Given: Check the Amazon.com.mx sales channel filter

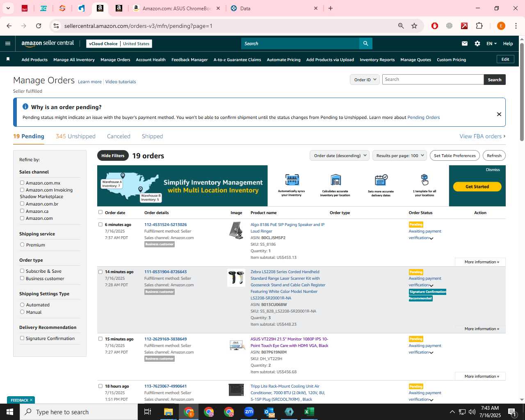Looking at the screenshot, I should point(22,183).
